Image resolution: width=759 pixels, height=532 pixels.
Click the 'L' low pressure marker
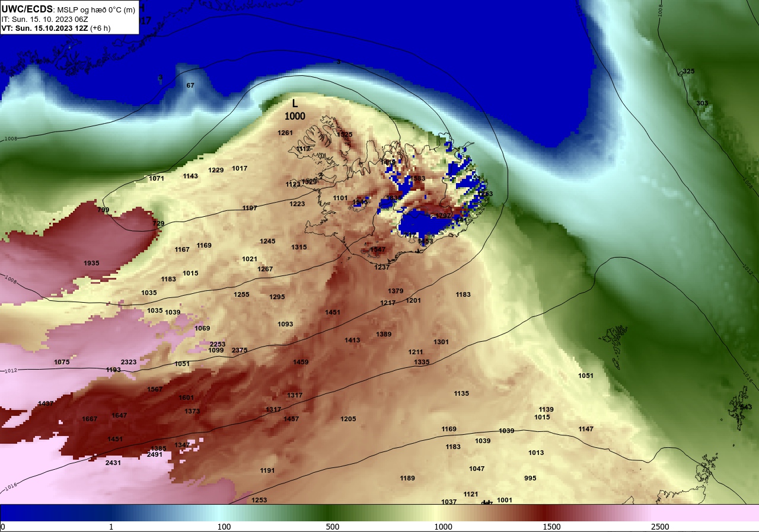pos(295,103)
